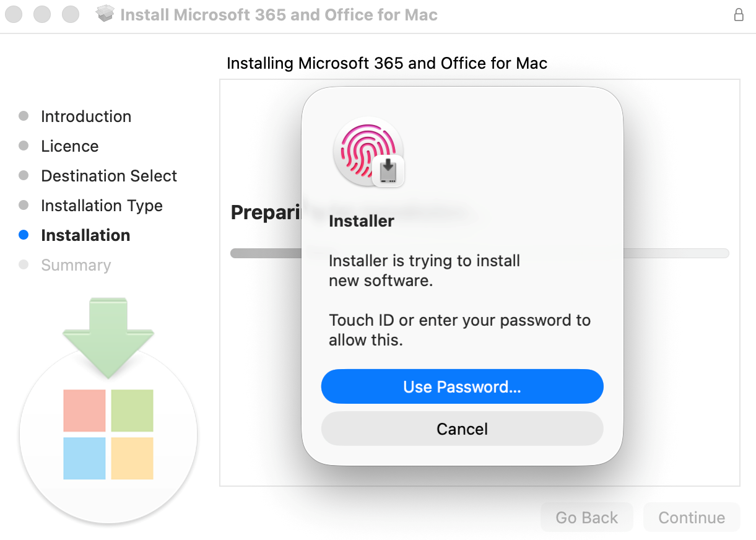Click the installation progress bar

(480, 253)
